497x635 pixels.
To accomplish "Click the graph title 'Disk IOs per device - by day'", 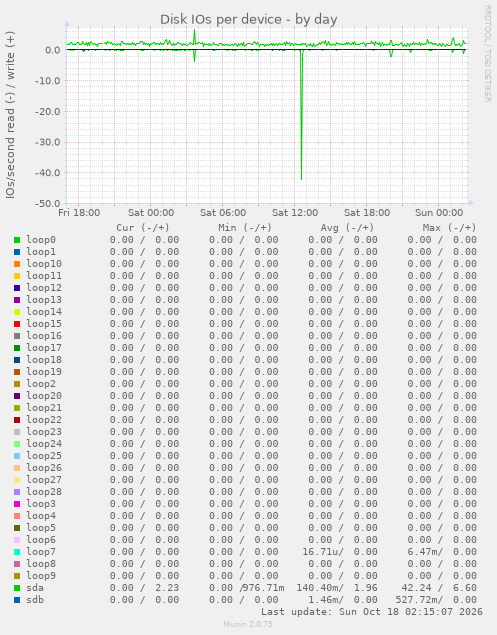I will click(249, 19).
